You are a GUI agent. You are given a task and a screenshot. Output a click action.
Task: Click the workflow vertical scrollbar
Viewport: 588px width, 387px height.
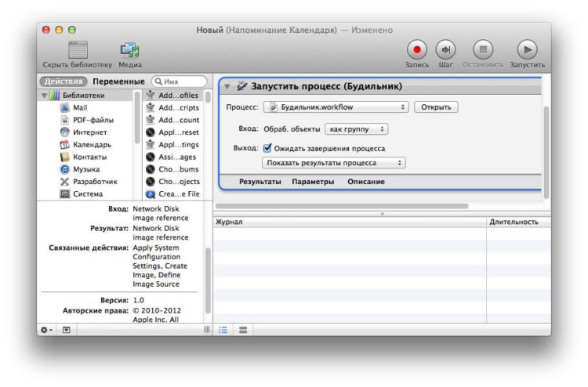pyautogui.click(x=546, y=152)
